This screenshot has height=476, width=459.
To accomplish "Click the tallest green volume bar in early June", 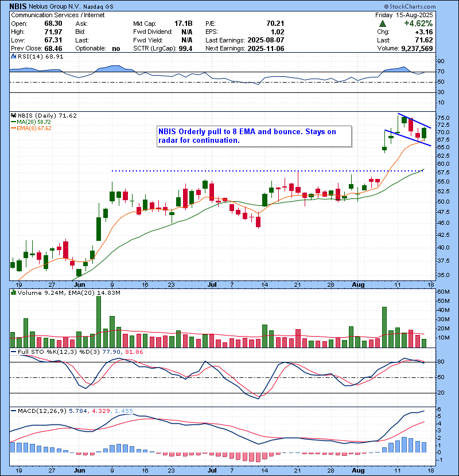I will point(99,322).
